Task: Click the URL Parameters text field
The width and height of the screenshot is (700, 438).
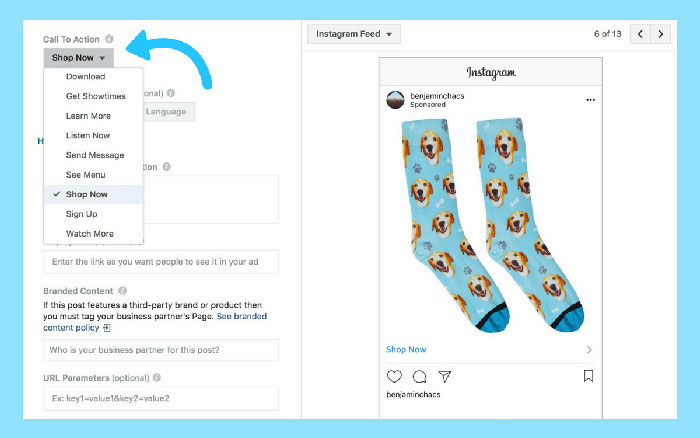Action: pyautogui.click(x=160, y=398)
